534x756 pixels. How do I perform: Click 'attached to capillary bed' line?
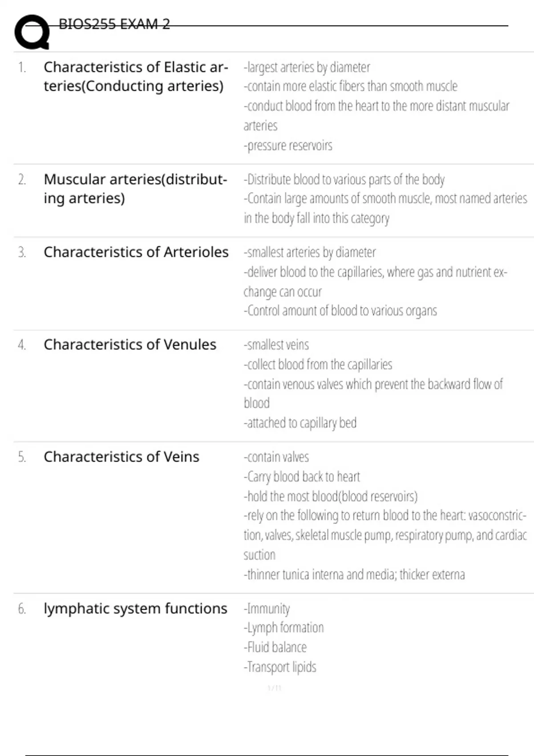300,422
